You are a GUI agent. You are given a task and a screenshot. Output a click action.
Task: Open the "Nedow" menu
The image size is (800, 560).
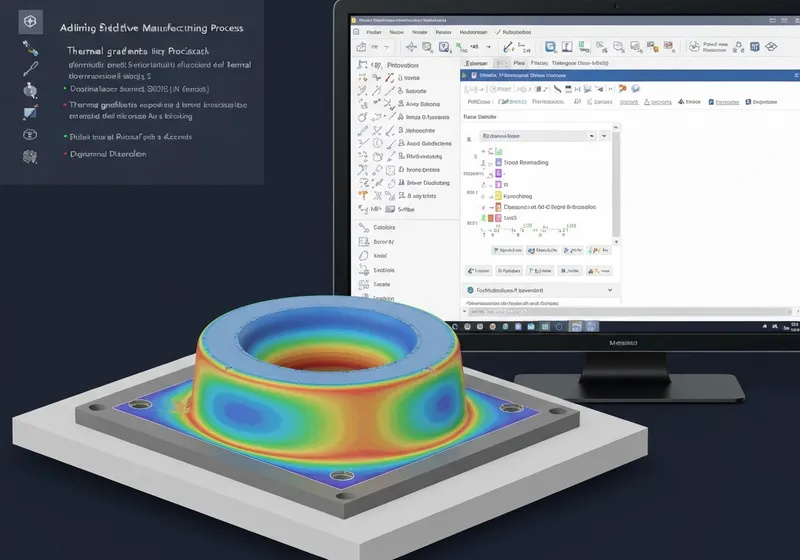click(396, 32)
